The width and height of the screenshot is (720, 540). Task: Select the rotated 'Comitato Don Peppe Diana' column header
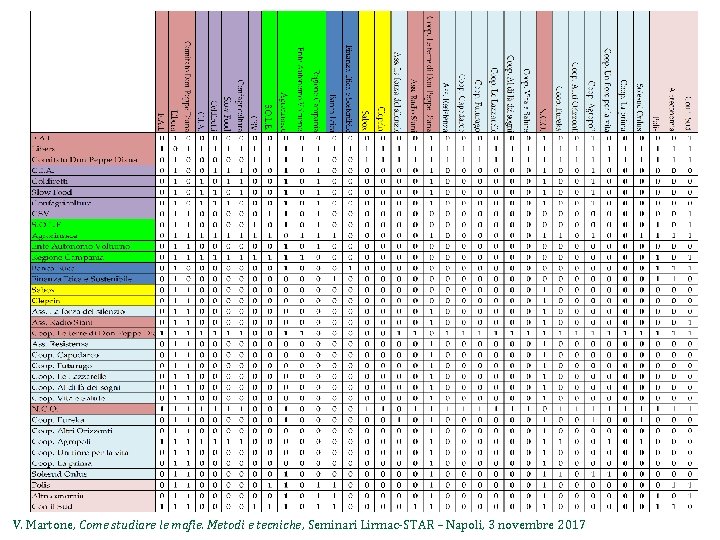(186, 86)
